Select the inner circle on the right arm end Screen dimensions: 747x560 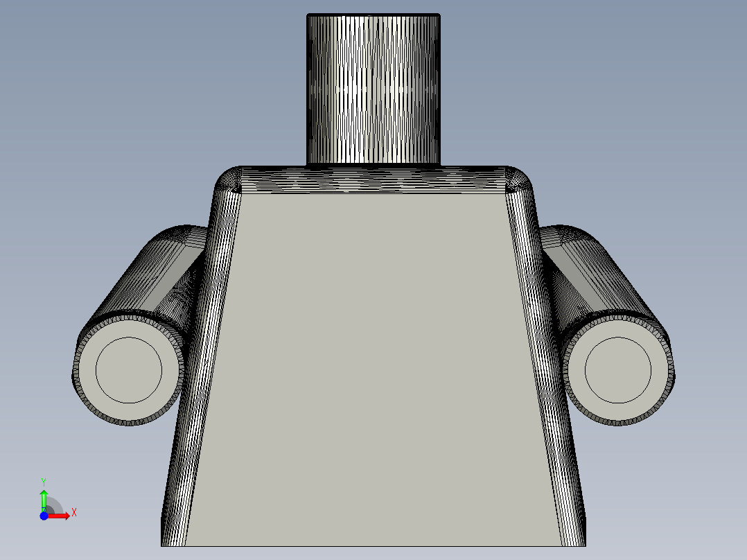click(x=618, y=370)
